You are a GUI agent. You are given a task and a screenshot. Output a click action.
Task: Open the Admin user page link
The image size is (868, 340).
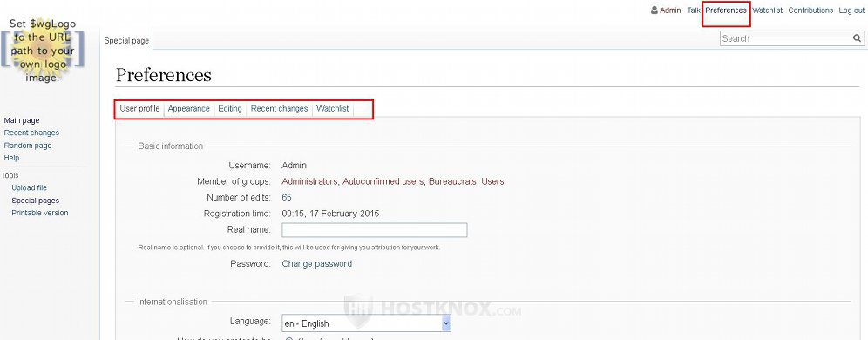click(670, 10)
